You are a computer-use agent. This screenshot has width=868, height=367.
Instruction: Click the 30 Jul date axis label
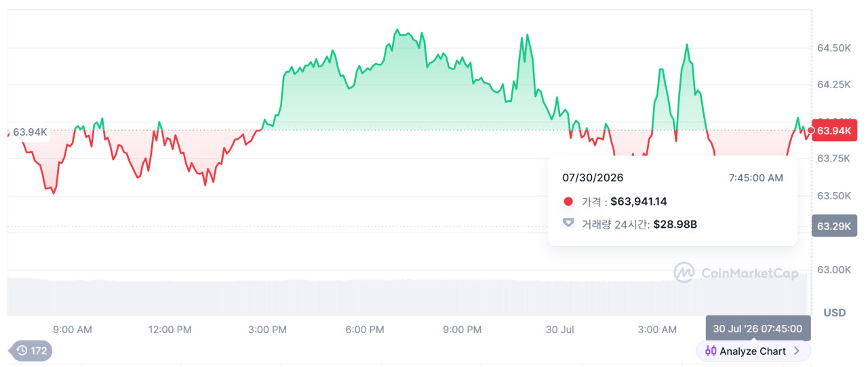coord(560,330)
